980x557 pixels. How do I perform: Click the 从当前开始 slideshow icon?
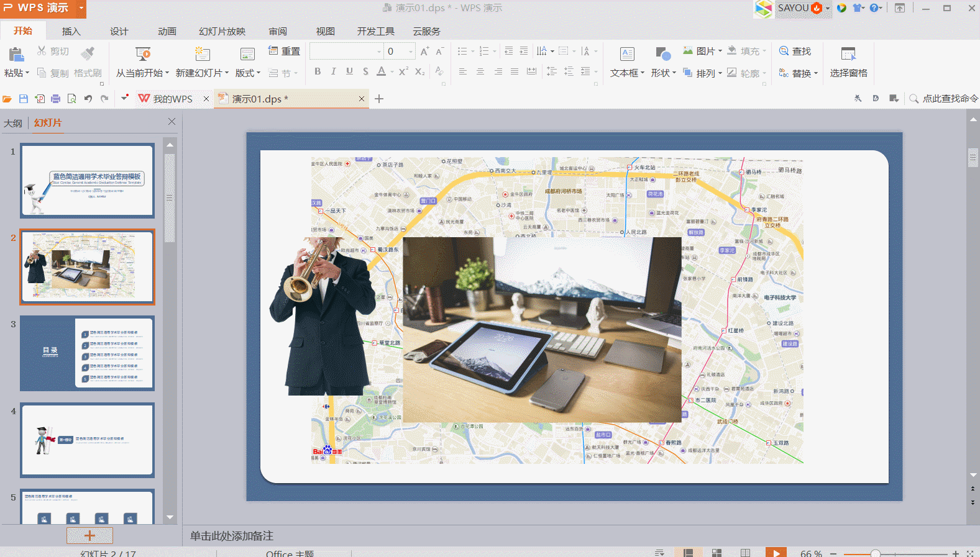click(x=143, y=53)
